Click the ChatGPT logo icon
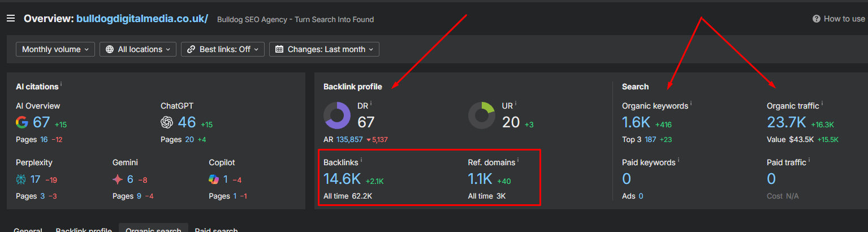Viewport: 868px width, 232px height. (167, 122)
